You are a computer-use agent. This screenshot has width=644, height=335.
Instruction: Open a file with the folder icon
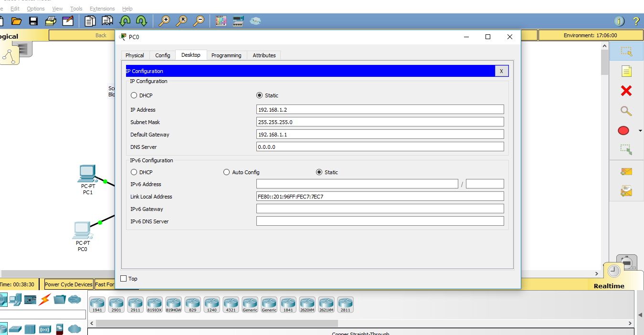[x=17, y=21]
